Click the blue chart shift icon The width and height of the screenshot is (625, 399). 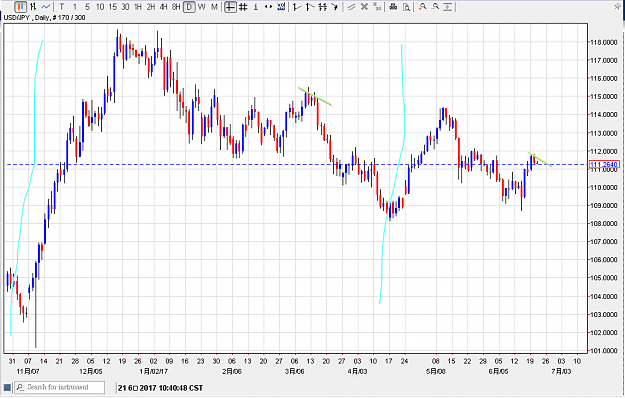click(x=281, y=7)
